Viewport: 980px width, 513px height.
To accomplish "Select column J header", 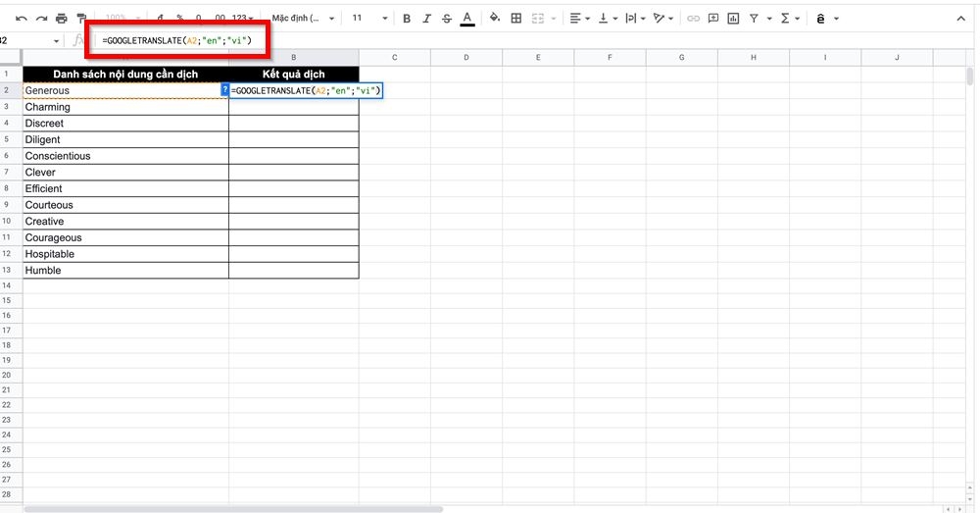I will [x=897, y=58].
